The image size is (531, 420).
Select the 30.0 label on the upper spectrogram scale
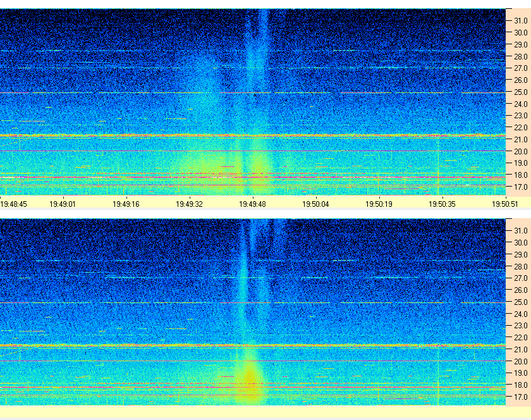click(x=521, y=33)
